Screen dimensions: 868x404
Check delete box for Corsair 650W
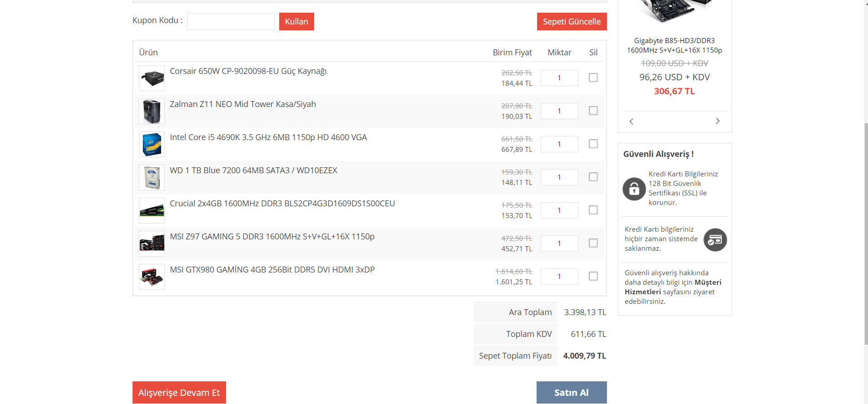593,78
